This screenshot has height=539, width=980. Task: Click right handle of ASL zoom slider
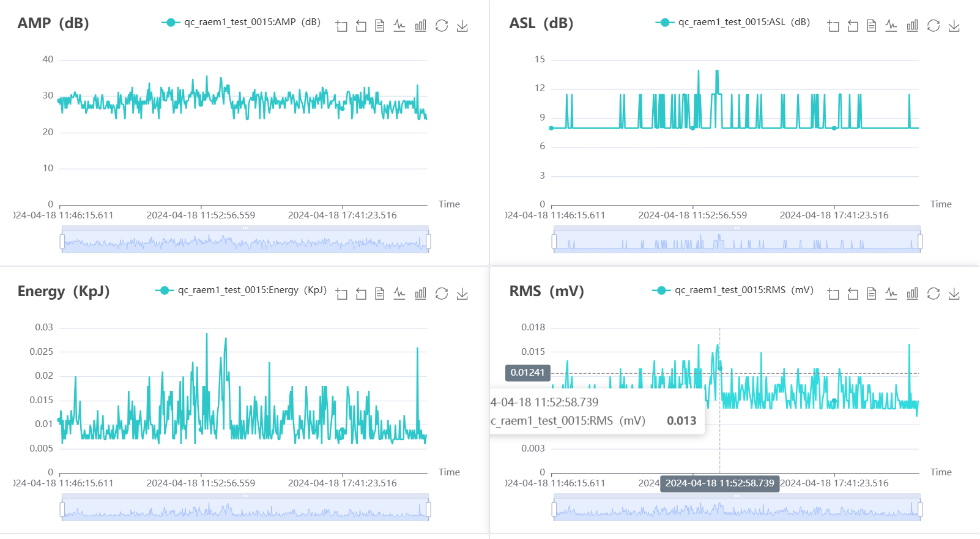920,242
